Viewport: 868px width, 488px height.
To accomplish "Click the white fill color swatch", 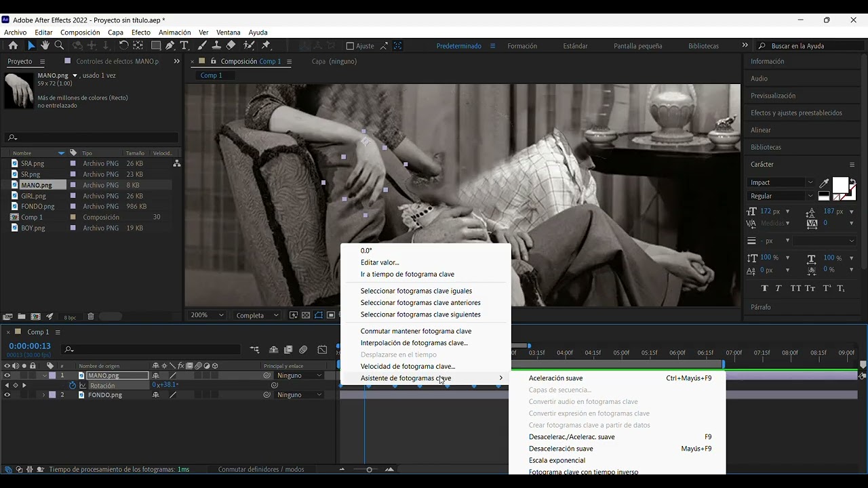I will pyautogui.click(x=840, y=185).
